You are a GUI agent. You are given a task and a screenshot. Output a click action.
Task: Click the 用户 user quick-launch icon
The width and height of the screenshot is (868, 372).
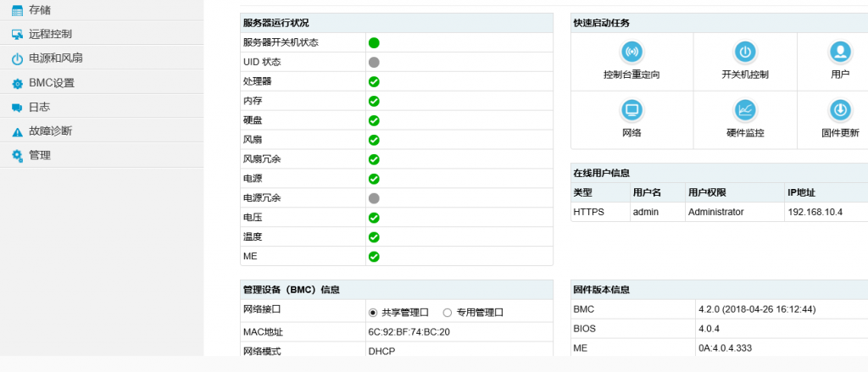click(839, 53)
